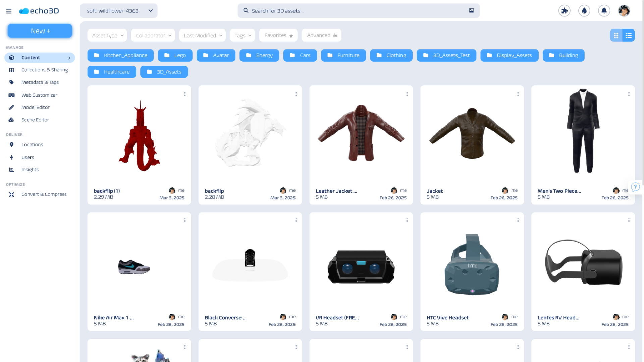Image resolution: width=644 pixels, height=362 pixels.
Task: Open Metadata & Tags page
Action: pyautogui.click(x=40, y=82)
